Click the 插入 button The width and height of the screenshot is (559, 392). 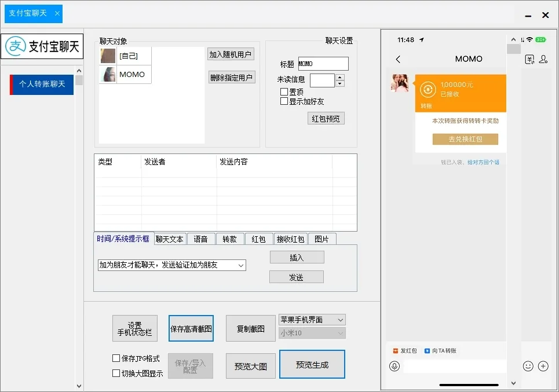pyautogui.click(x=297, y=257)
